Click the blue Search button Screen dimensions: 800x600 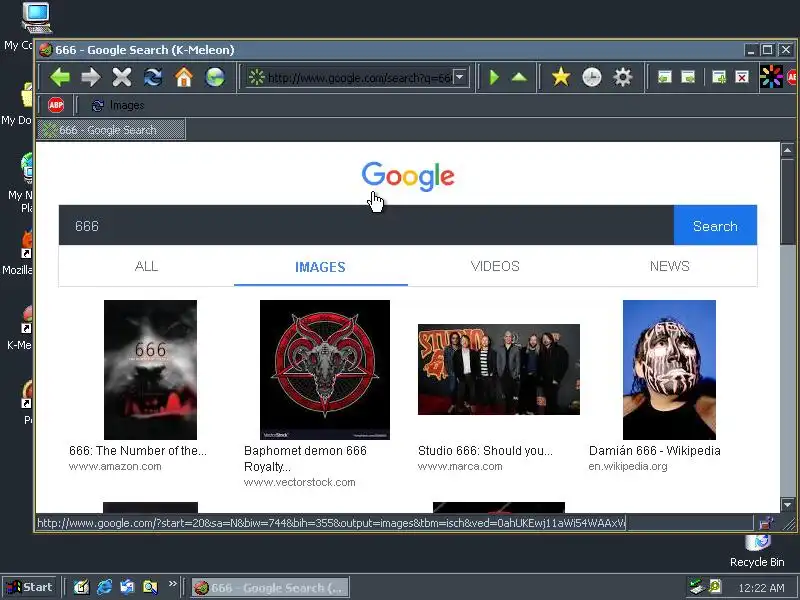715,226
